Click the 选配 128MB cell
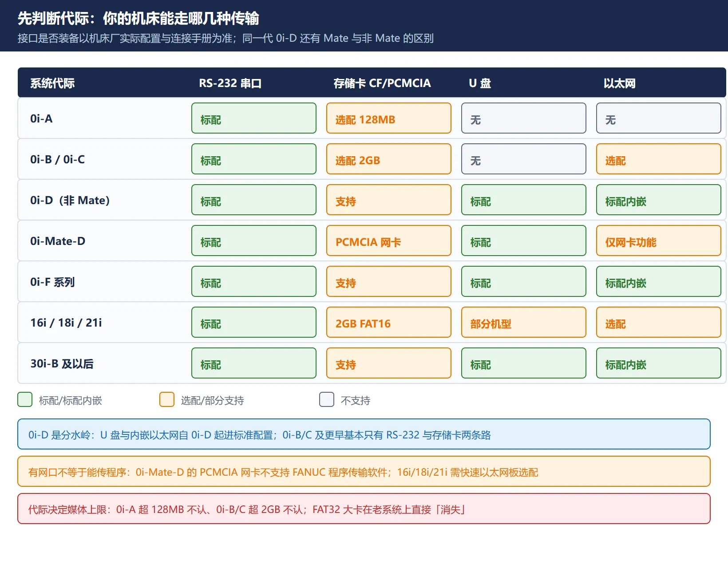The width and height of the screenshot is (728, 568). (x=389, y=118)
